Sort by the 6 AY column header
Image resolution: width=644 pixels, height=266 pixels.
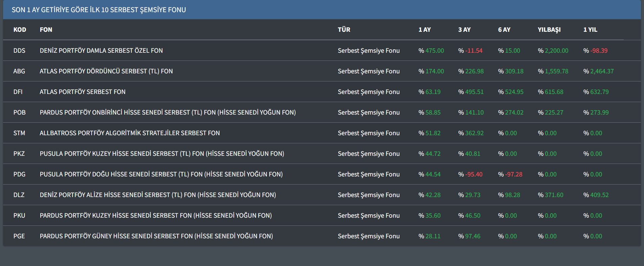point(504,30)
